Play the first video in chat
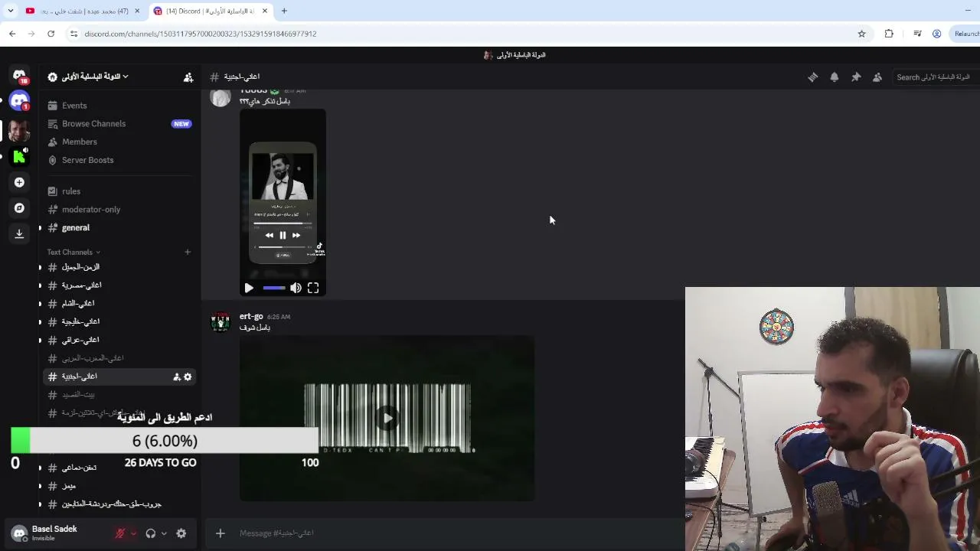This screenshot has height=551, width=980. click(249, 288)
